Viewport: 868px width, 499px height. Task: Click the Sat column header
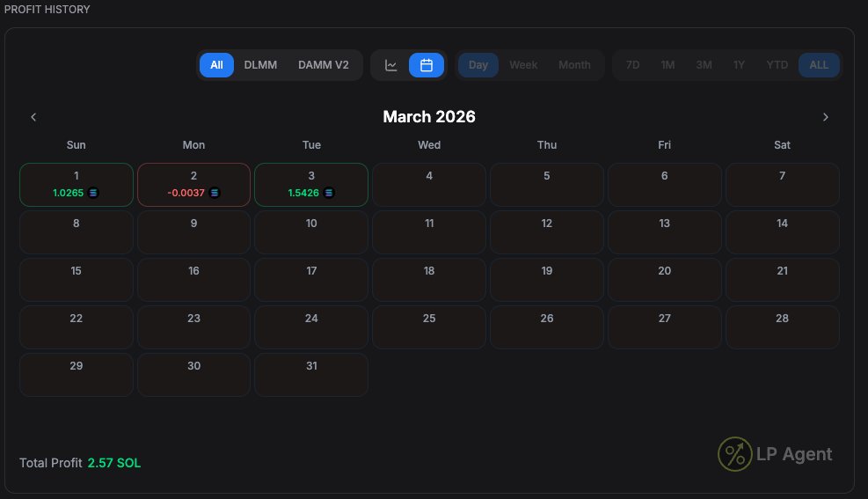click(x=782, y=145)
